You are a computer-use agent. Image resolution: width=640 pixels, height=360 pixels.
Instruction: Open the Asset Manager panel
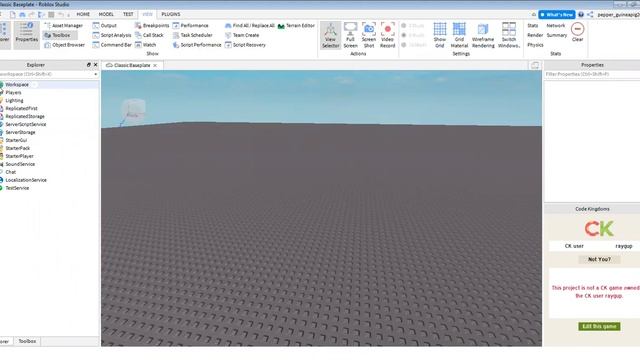pyautogui.click(x=63, y=26)
